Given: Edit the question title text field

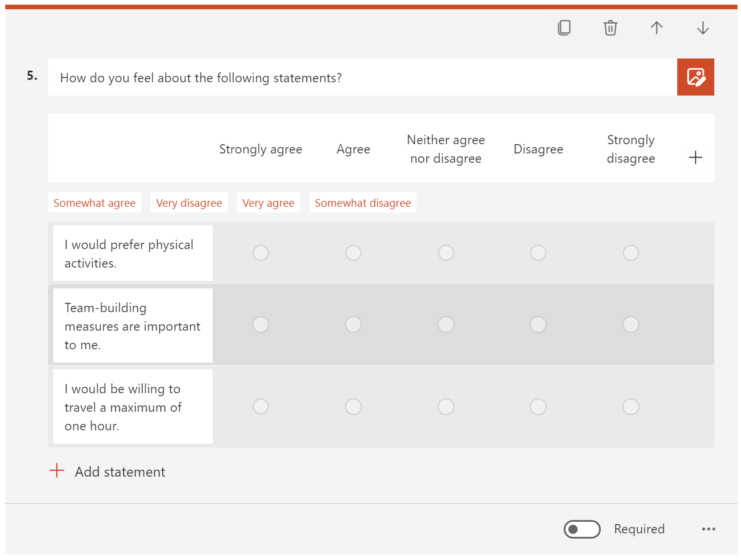Looking at the screenshot, I should point(363,77).
